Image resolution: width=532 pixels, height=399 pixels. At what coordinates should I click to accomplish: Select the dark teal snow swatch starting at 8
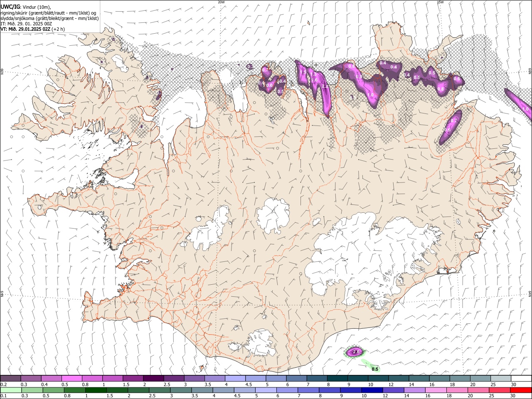tap(337, 379)
